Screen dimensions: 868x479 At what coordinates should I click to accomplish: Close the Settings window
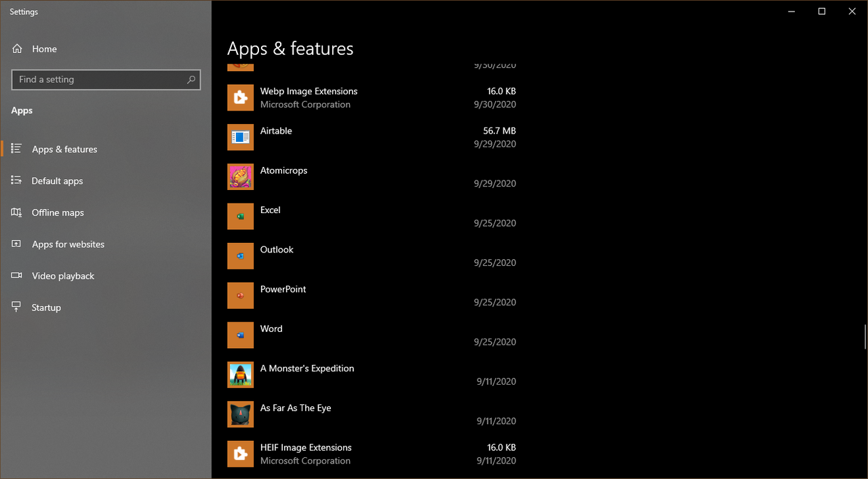click(x=852, y=12)
